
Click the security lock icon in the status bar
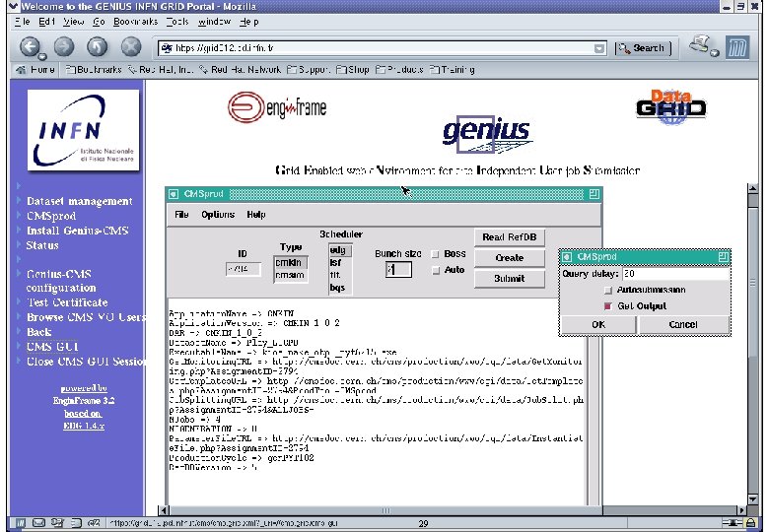(x=750, y=523)
